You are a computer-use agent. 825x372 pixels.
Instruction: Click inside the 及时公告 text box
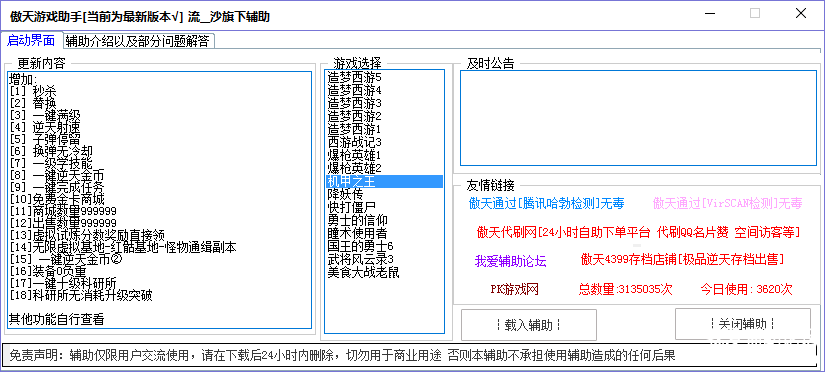639,118
